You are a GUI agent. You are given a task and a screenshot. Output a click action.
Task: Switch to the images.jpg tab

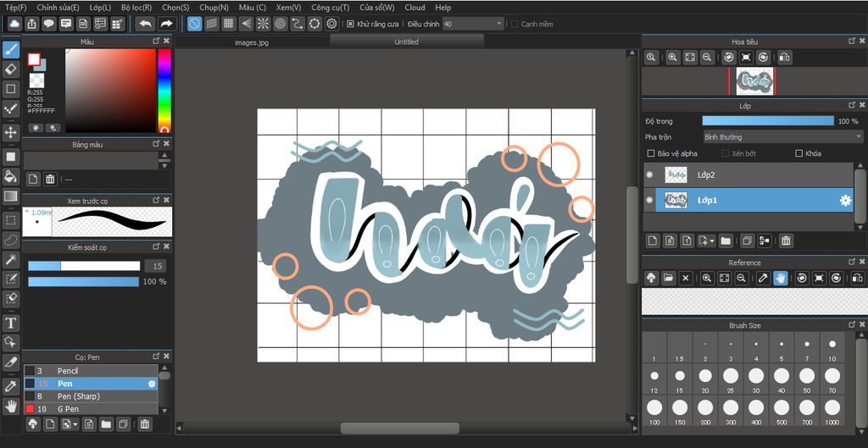click(252, 42)
